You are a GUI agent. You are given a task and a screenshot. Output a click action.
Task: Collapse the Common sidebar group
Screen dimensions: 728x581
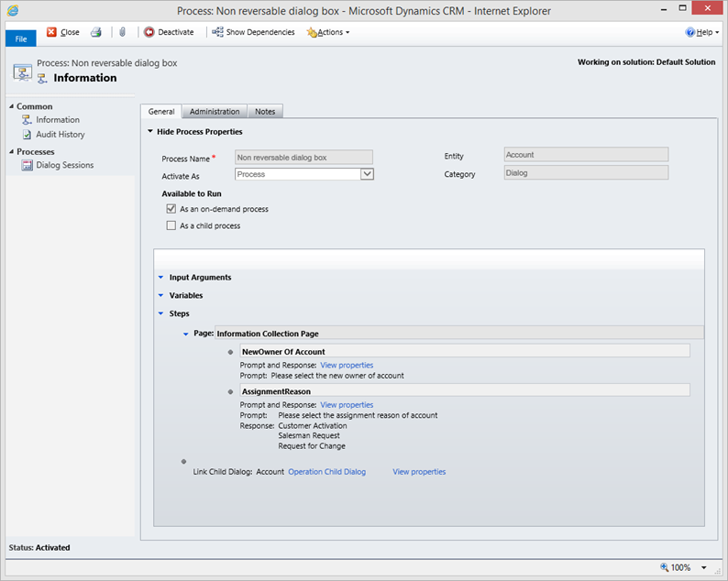coord(12,106)
